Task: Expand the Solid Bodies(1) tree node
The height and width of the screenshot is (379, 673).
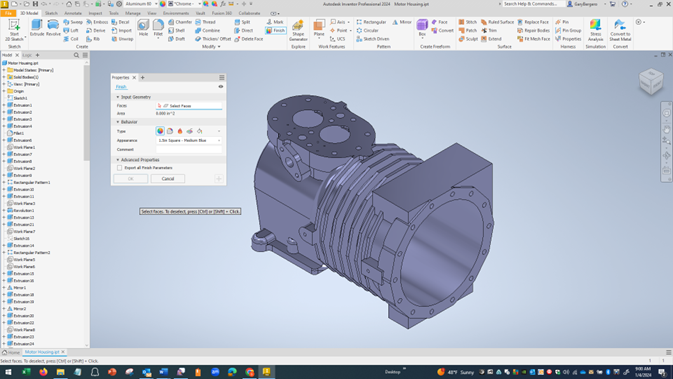Action: tap(4, 77)
